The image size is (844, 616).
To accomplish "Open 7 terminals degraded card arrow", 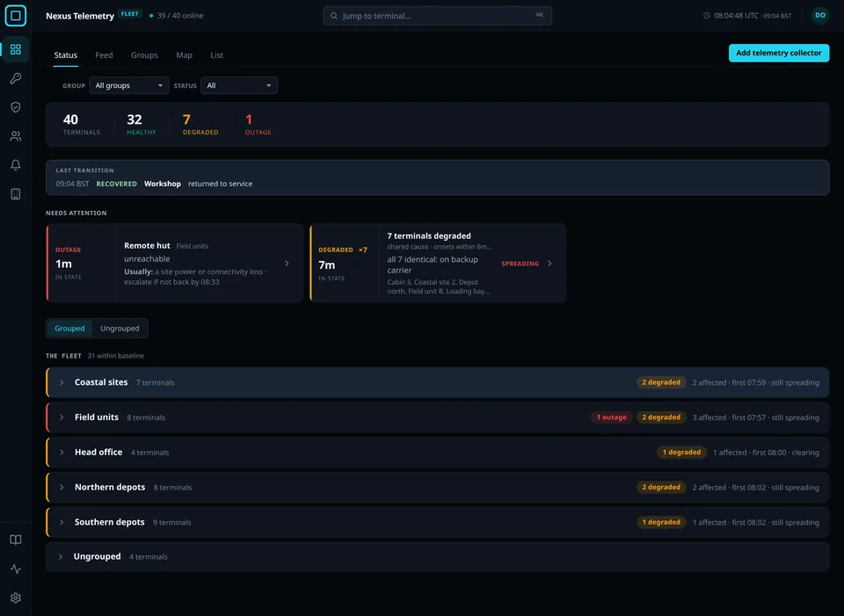I will point(549,264).
